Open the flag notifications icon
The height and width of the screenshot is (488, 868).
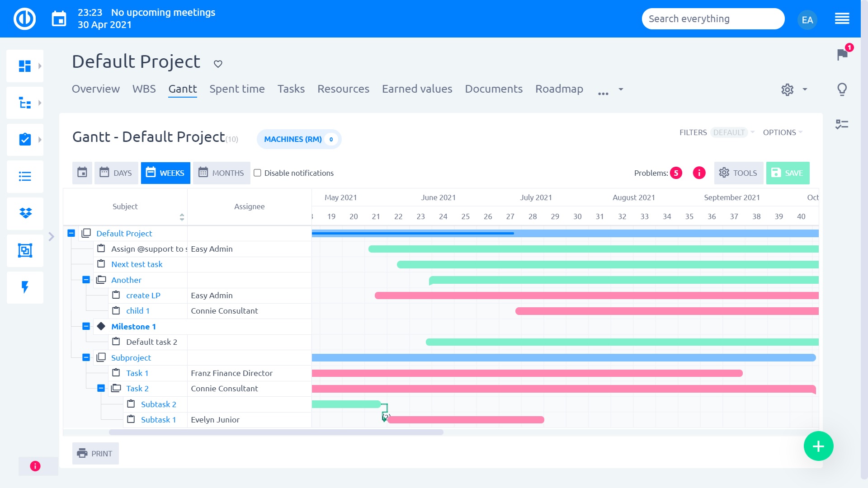coord(842,54)
